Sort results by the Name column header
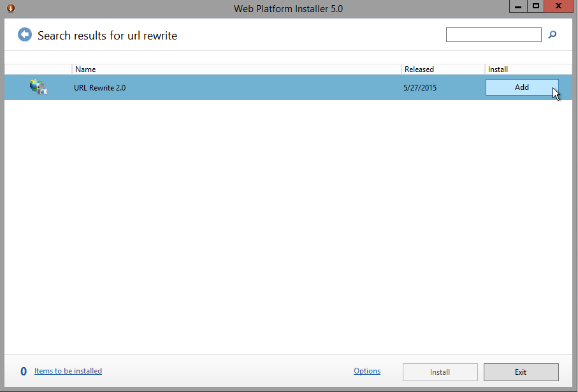The height and width of the screenshot is (392, 578). point(236,69)
